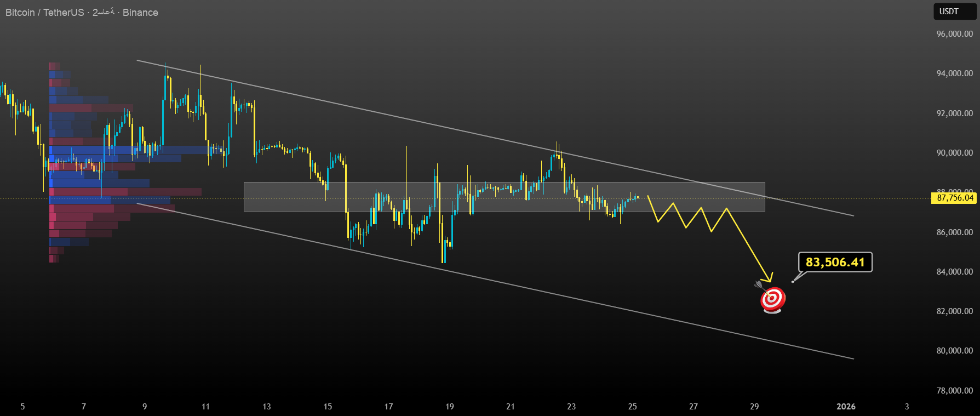Select the longest red volume profile bar
The height and width of the screenshot is (416, 980).
[x=126, y=192]
